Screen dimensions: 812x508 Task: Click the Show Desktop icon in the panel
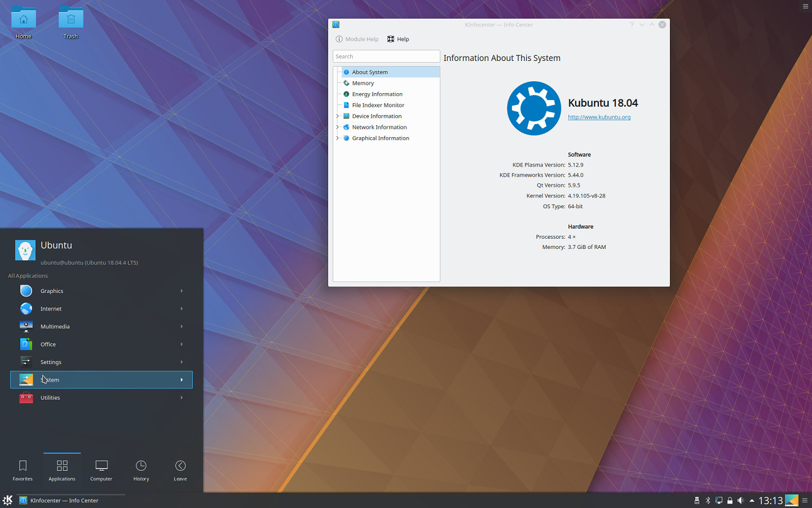[x=792, y=500]
